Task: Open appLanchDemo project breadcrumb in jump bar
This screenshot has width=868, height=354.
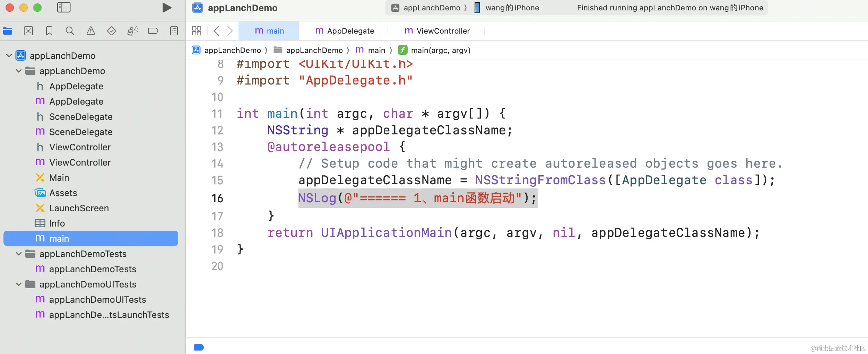Action: pos(226,50)
